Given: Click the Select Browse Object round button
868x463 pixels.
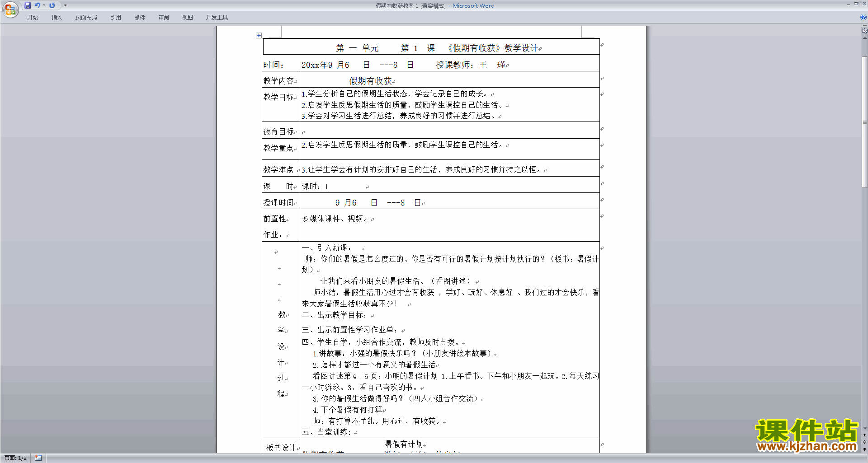Looking at the screenshot, I should click(x=864, y=442).
